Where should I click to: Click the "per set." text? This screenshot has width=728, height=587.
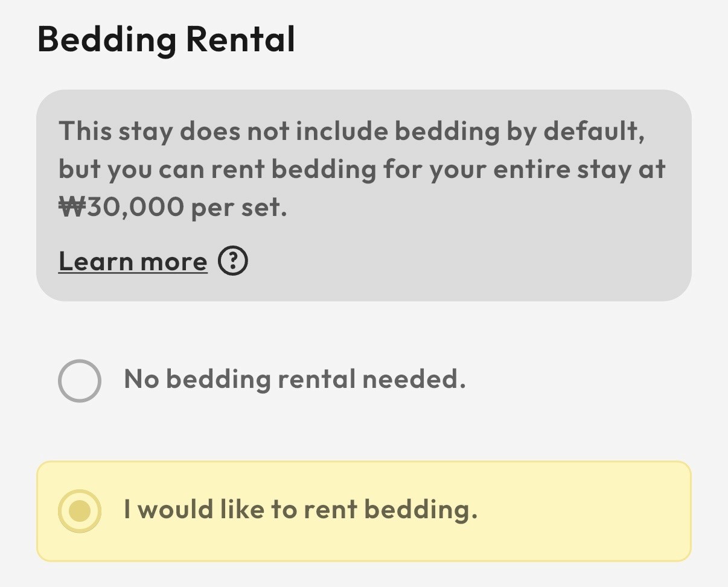[x=239, y=208]
